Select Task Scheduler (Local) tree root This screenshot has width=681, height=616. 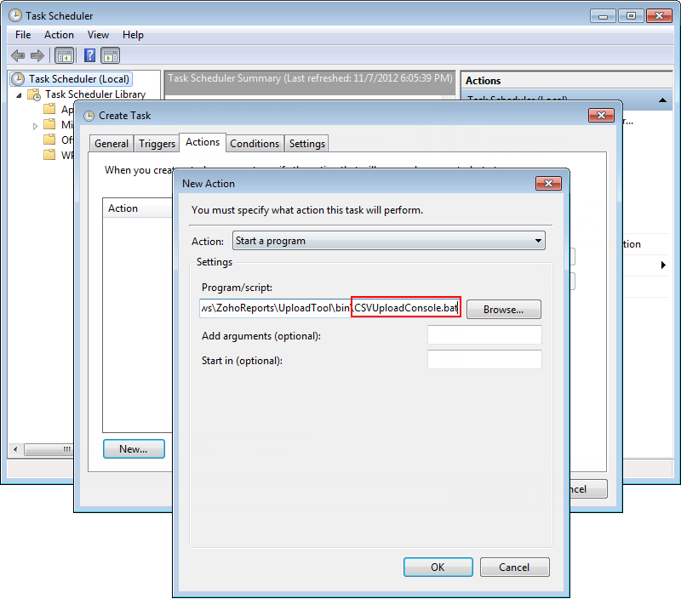pyautogui.click(x=72, y=79)
